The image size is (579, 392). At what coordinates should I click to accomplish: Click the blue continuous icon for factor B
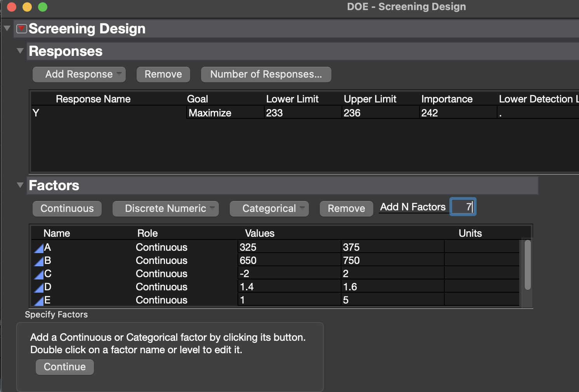pos(39,261)
